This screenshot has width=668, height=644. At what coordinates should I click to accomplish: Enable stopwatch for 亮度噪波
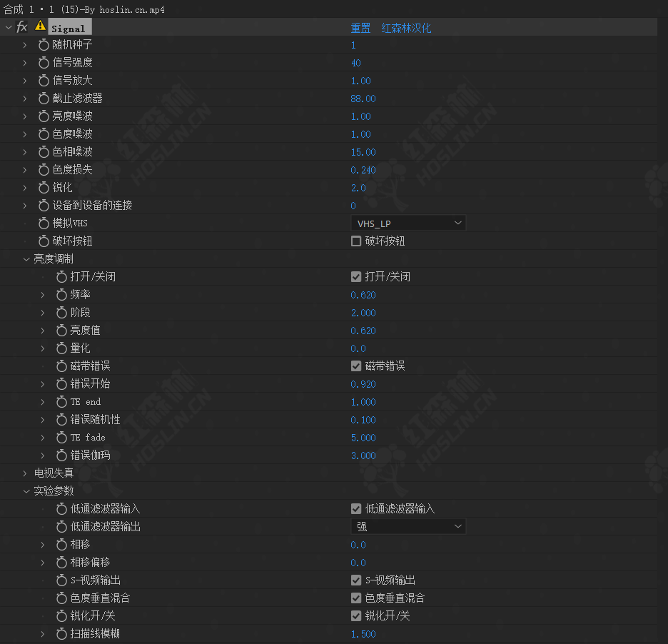44,116
